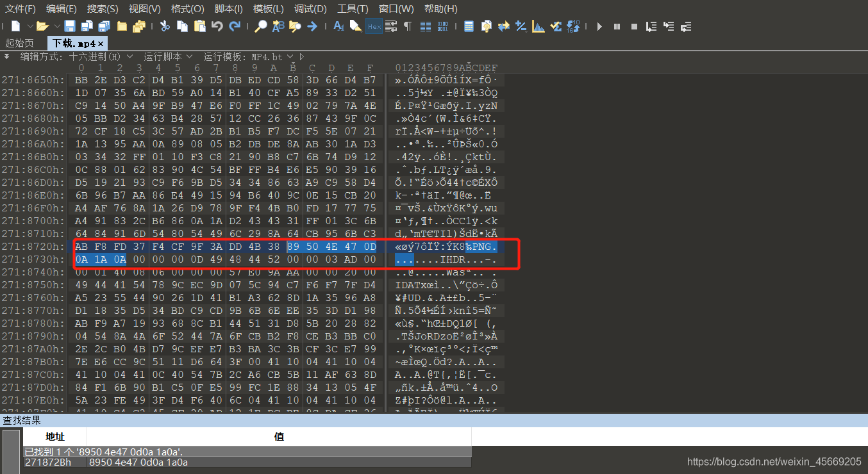This screenshot has height=474, width=868.
Task: Open the calculator tool
Action: (469, 26)
